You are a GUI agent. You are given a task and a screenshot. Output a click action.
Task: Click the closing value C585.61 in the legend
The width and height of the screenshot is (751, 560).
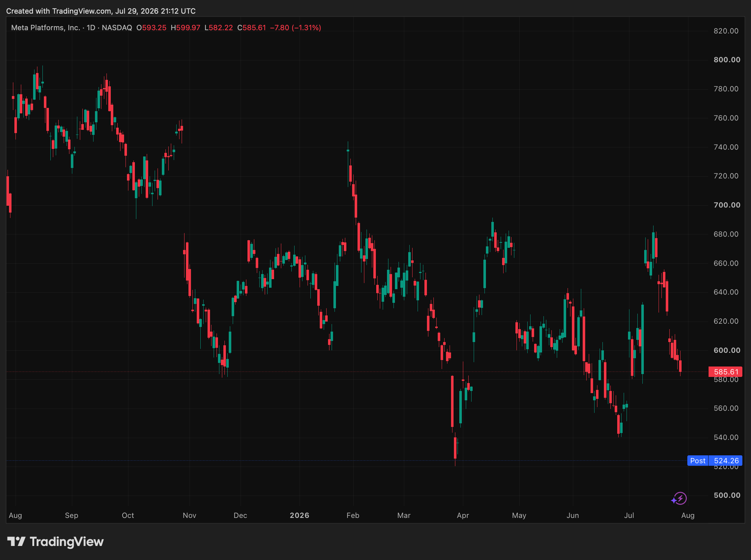252,28
